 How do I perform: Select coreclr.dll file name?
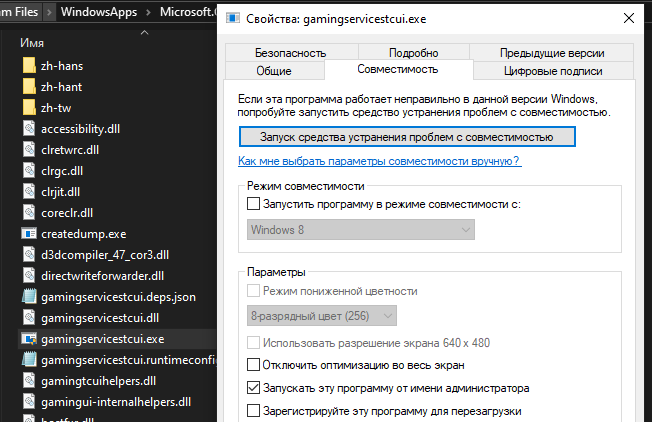click(67, 213)
